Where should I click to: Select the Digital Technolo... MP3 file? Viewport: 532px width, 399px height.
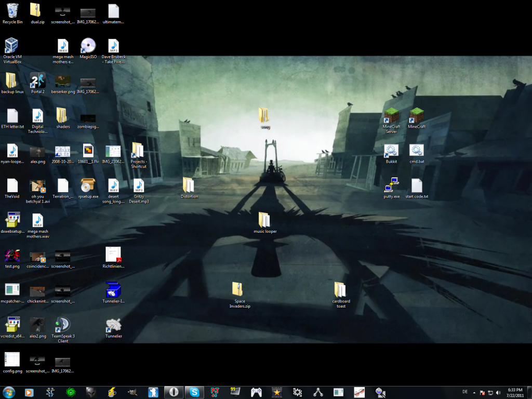point(37,121)
